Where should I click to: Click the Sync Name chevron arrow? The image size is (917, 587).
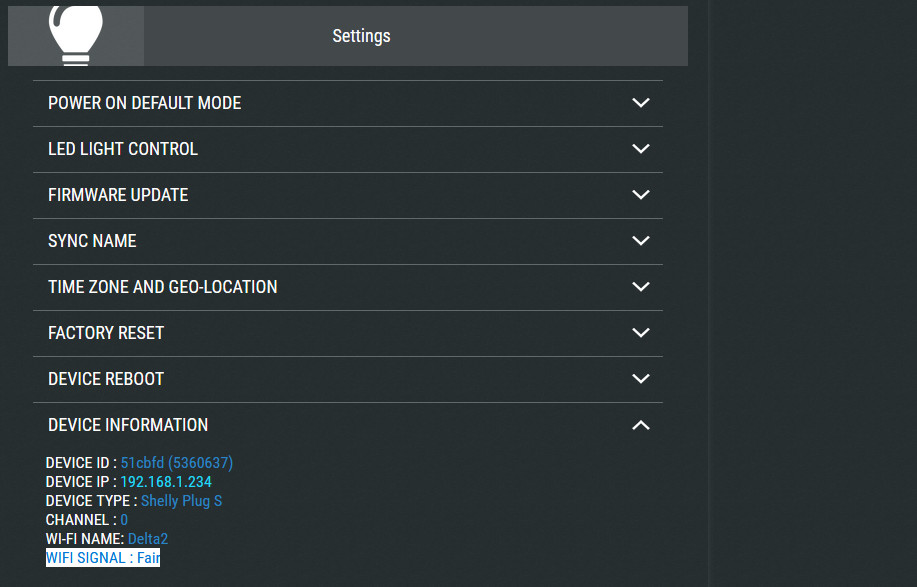click(x=641, y=241)
